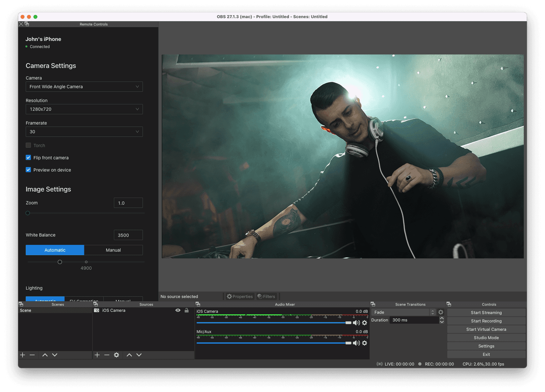This screenshot has width=545, height=392.
Task: Open properties for the iOS Camera source
Action: pos(240,296)
